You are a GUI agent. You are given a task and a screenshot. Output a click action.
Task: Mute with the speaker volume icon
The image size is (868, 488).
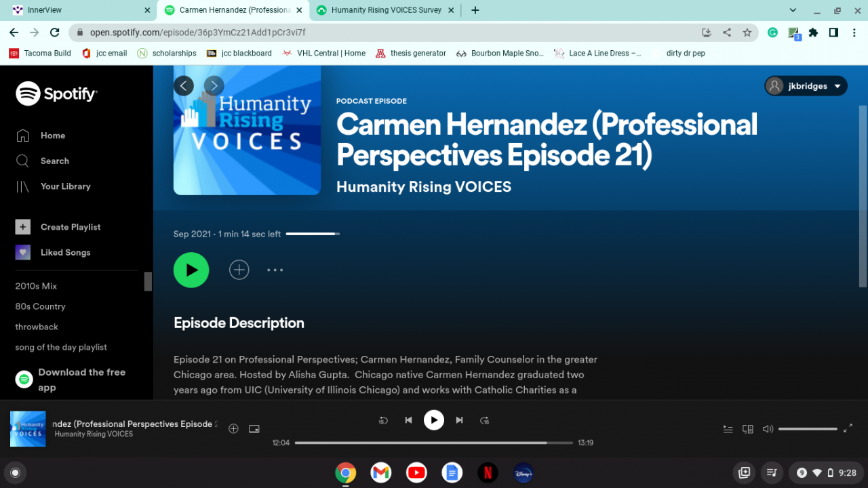click(x=768, y=429)
